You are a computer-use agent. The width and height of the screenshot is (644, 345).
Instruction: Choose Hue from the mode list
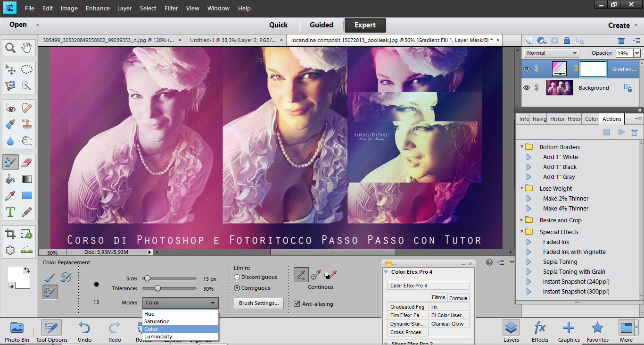coord(180,314)
